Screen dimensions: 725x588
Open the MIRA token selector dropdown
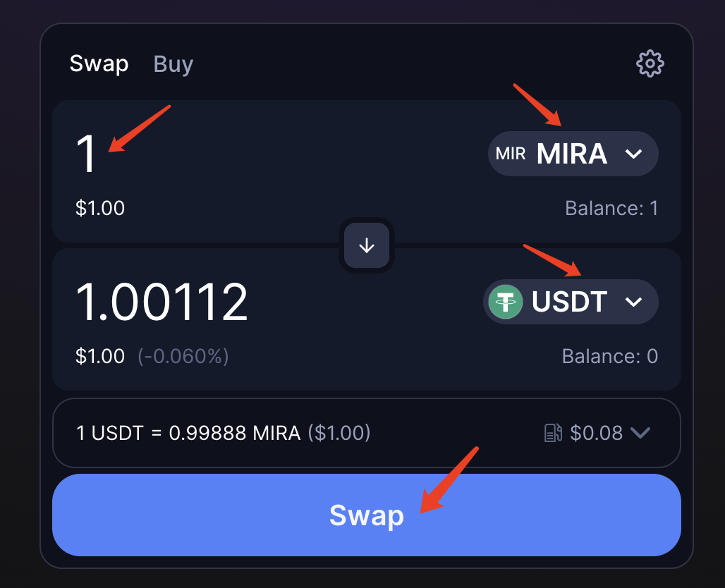point(573,154)
